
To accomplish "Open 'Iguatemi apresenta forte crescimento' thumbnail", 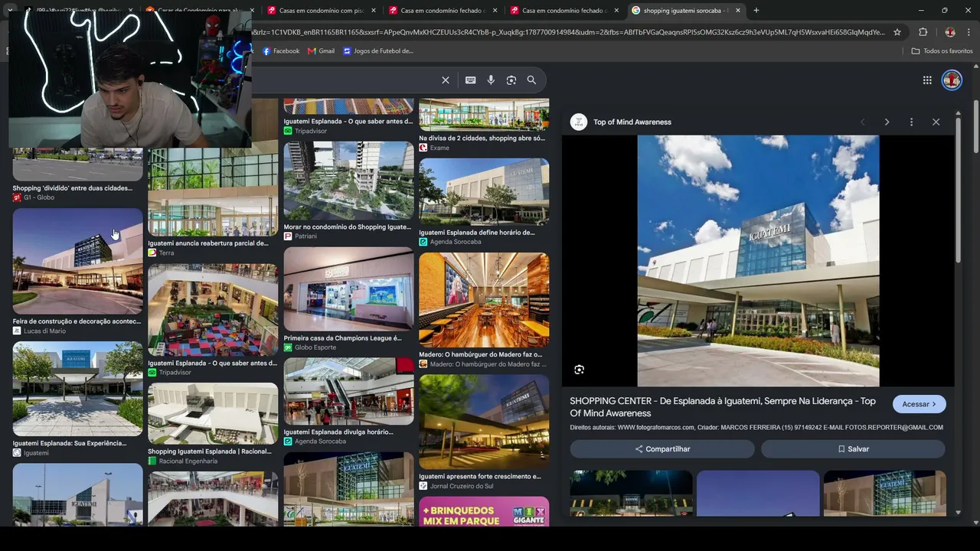I will 484,422.
